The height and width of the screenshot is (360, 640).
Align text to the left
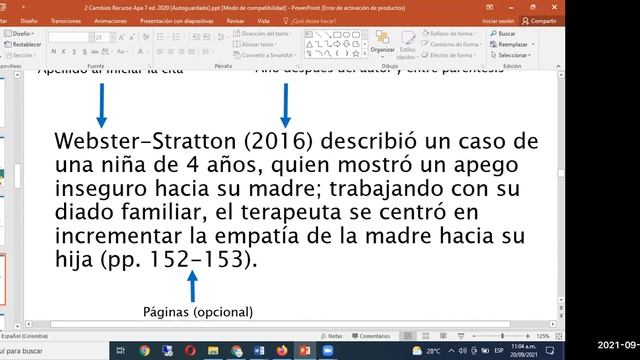click(x=160, y=52)
